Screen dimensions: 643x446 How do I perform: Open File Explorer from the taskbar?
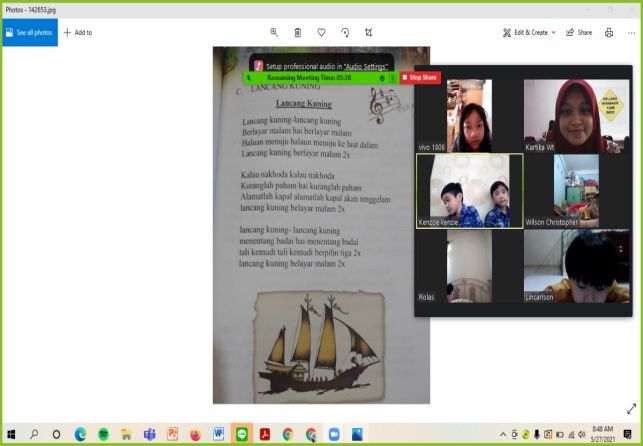126,434
